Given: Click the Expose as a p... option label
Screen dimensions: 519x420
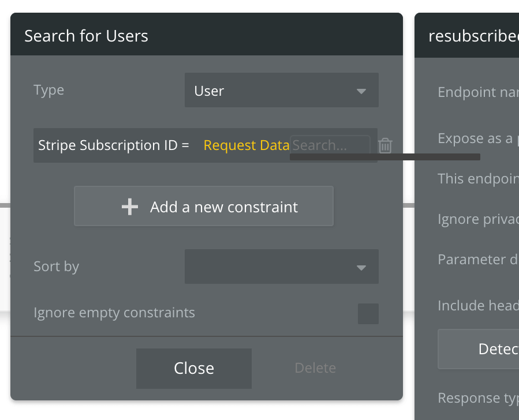Looking at the screenshot, I should [x=476, y=138].
